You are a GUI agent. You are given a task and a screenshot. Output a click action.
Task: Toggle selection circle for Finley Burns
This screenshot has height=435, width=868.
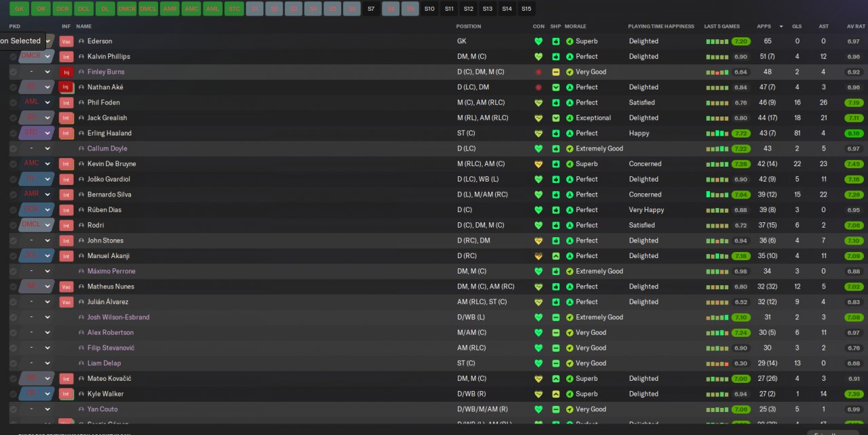[x=13, y=72]
